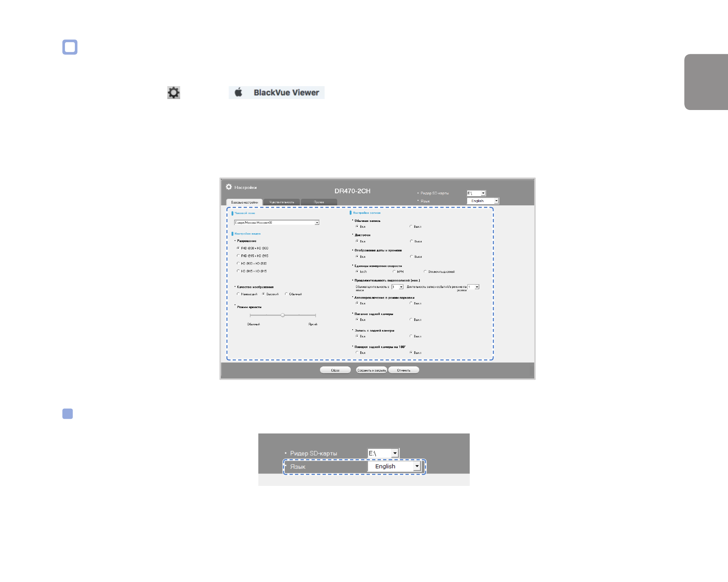The image size is (728, 582).
Task: Select Отключить дисплей speed option
Action: click(425, 271)
